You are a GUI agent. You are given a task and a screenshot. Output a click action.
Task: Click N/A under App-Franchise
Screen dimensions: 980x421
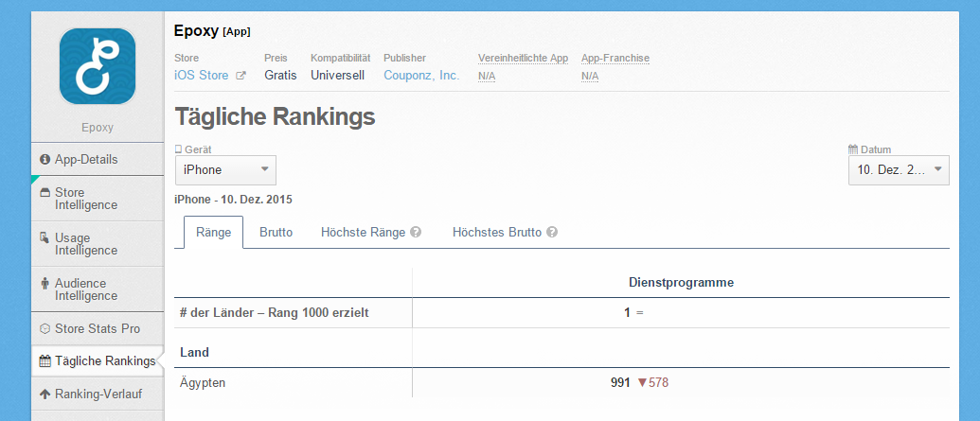click(x=589, y=77)
